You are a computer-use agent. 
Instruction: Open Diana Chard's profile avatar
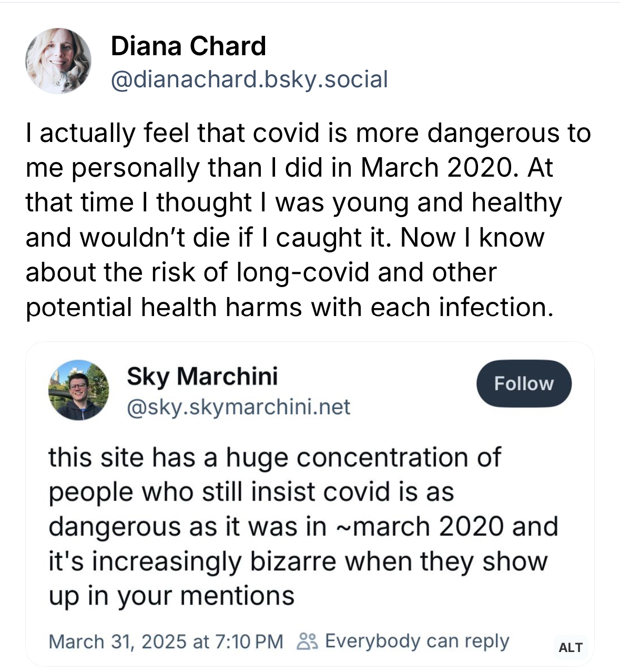point(58,61)
